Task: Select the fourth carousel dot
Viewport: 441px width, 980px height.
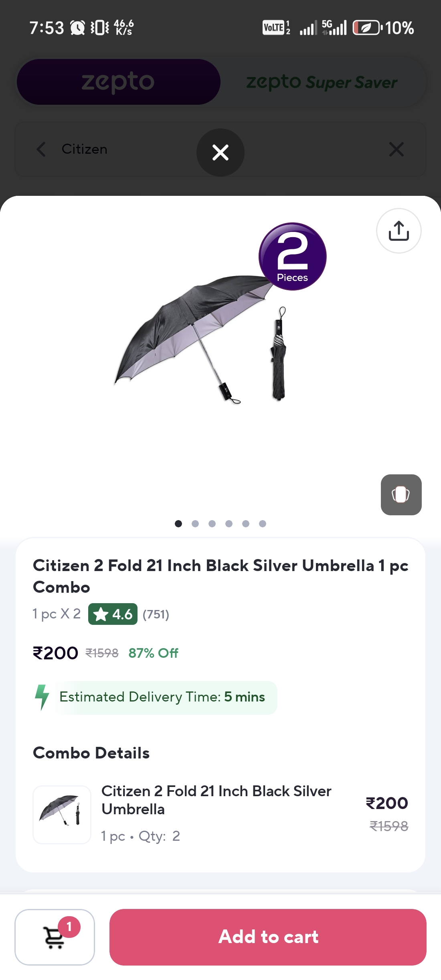Action: pyautogui.click(x=229, y=524)
